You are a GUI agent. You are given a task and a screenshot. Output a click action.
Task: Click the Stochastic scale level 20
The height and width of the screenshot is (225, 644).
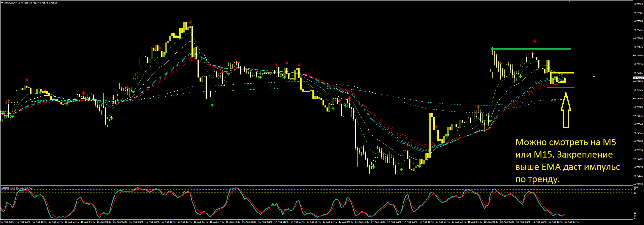coord(635,213)
